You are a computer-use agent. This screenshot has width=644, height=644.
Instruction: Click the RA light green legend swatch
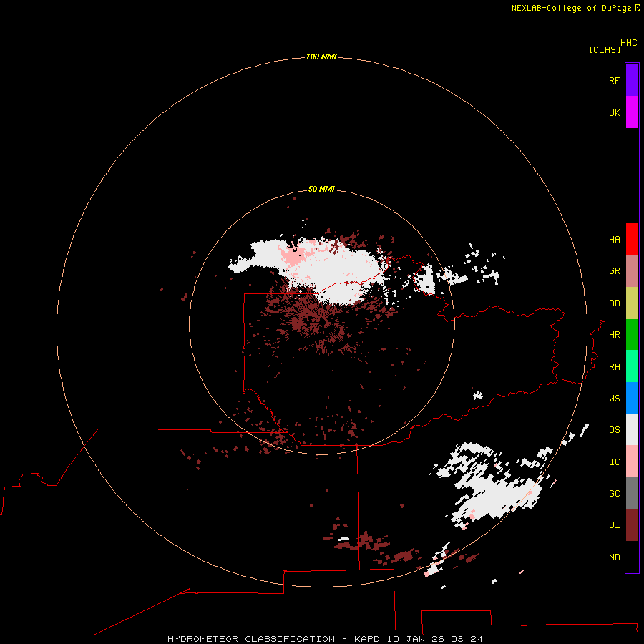pyautogui.click(x=632, y=366)
